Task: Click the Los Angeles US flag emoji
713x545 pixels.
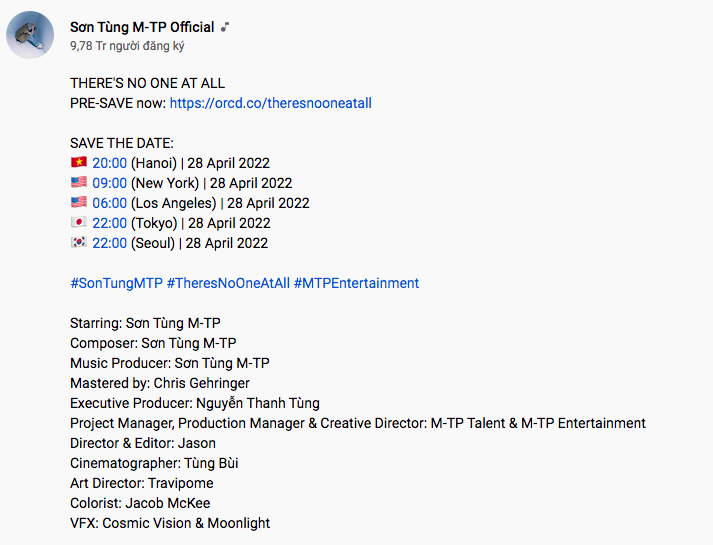Action: coord(79,203)
